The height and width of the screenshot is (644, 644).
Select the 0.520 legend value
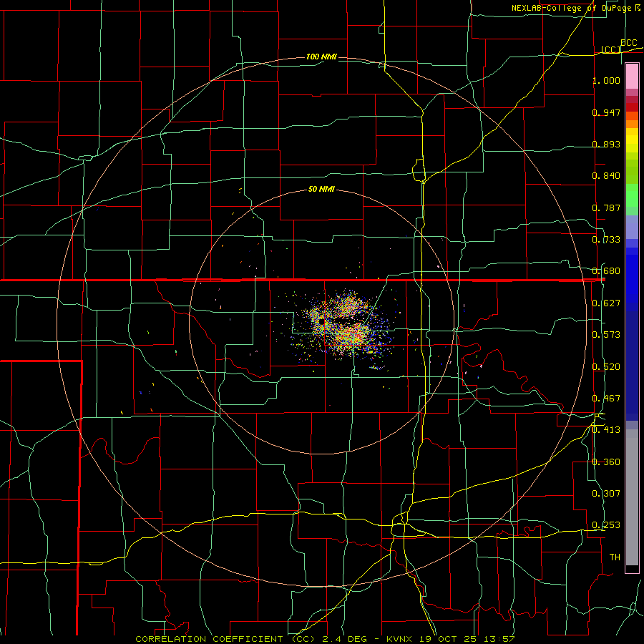coord(606,366)
